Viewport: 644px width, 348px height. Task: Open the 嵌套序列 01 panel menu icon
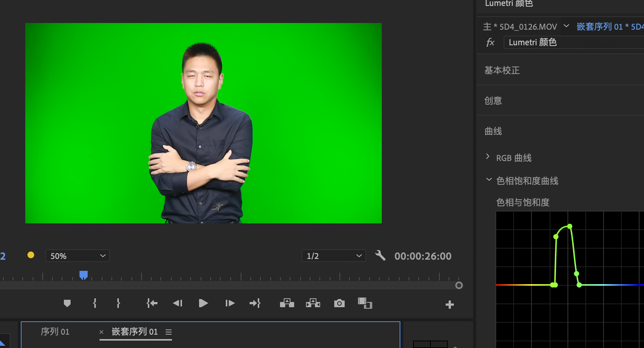pos(169,332)
